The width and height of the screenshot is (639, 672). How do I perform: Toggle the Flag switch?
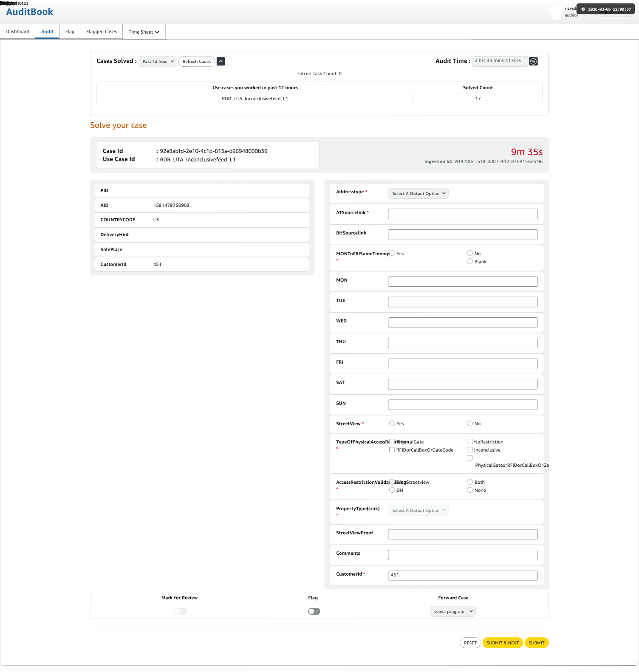pyautogui.click(x=314, y=612)
